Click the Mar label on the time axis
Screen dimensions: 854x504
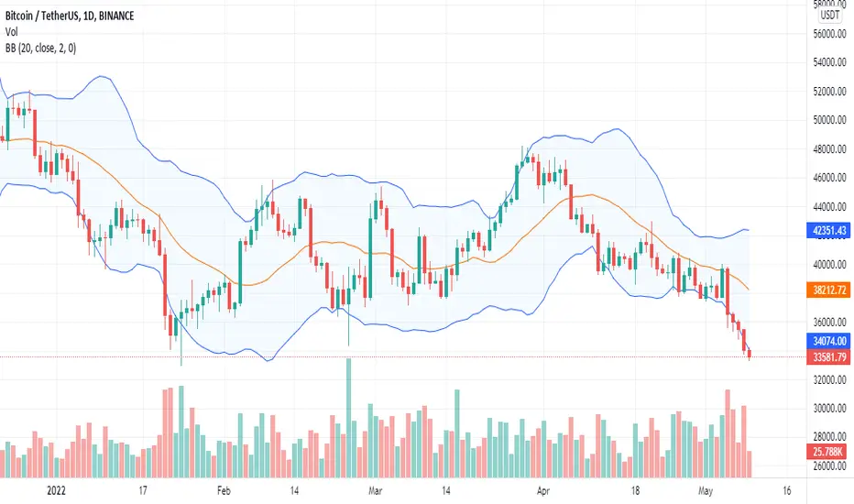376,490
